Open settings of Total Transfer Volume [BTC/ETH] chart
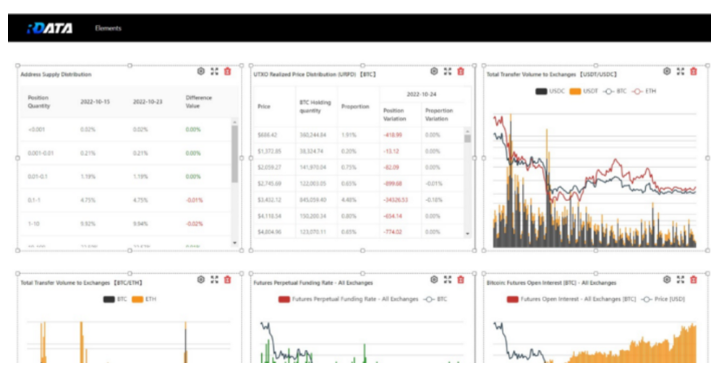The image size is (726, 381). 201,280
